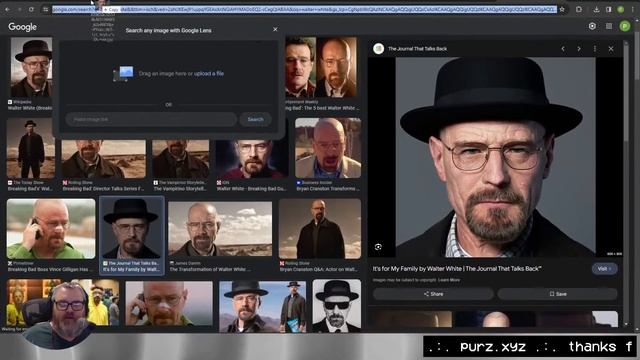Open browser side panel icon
The width and height of the screenshot is (640, 360).
609,9
